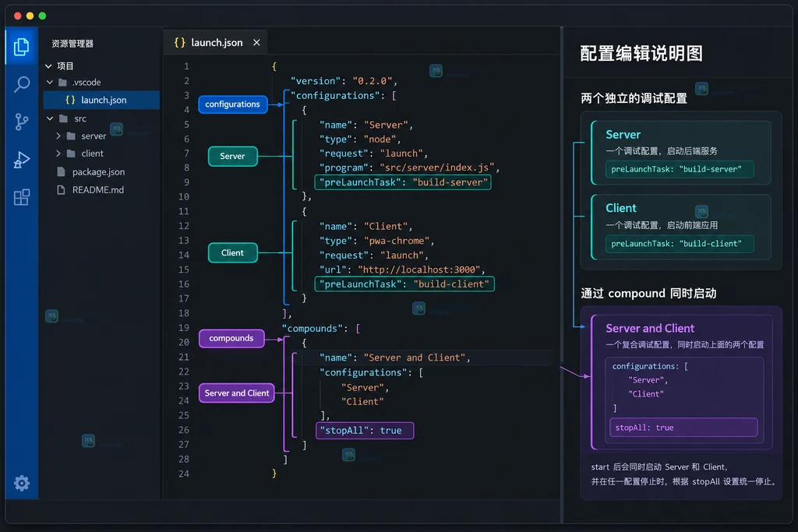Click the "configurations": [ code line
The height and width of the screenshot is (532, 798).
click(x=343, y=96)
